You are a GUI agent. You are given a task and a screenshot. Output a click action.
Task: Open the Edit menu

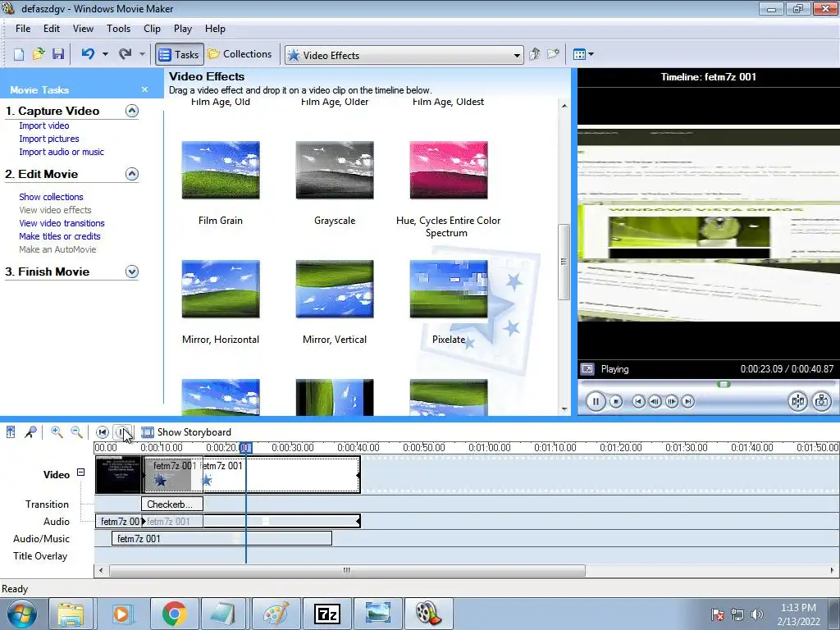point(52,29)
